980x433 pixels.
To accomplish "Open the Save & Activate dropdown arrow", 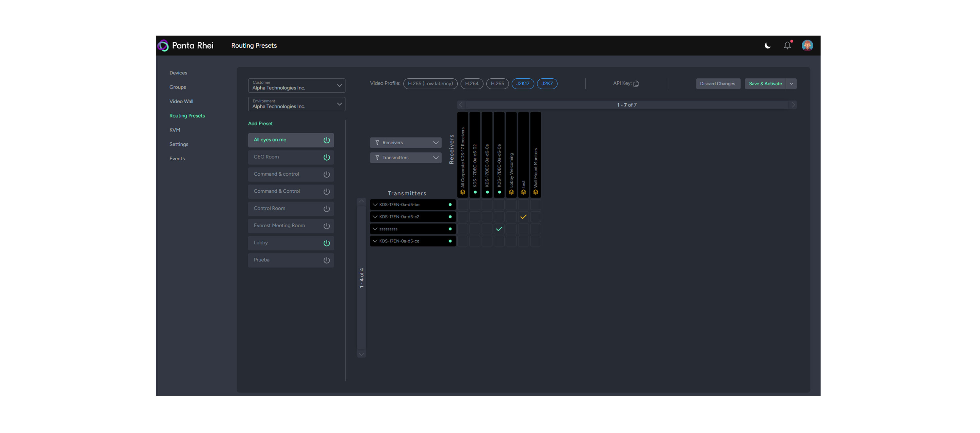I will tap(791, 84).
